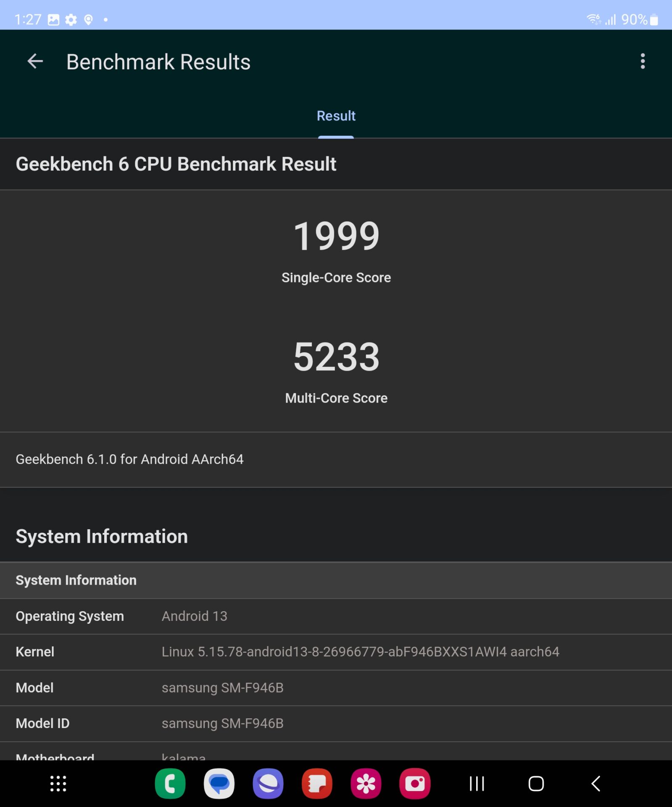Select the Kernel information row

pos(336,652)
